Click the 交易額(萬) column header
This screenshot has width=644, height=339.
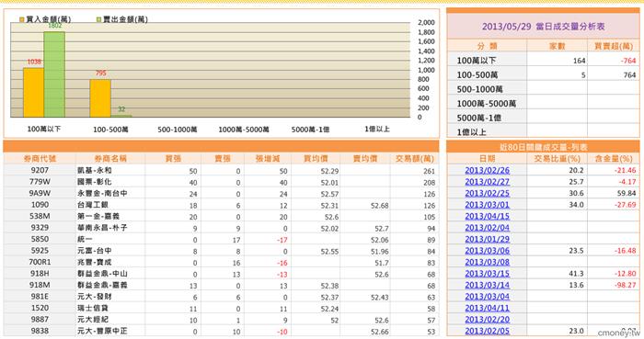(414, 158)
